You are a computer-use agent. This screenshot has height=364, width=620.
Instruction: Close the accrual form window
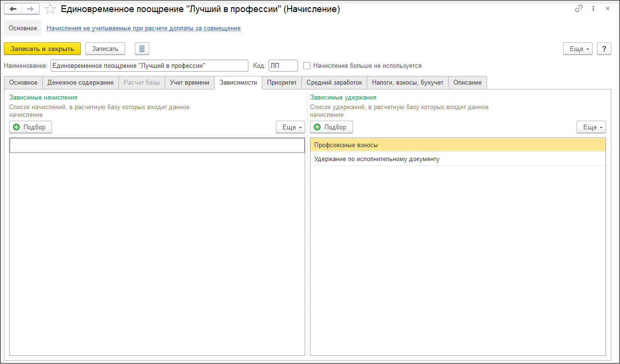click(607, 9)
